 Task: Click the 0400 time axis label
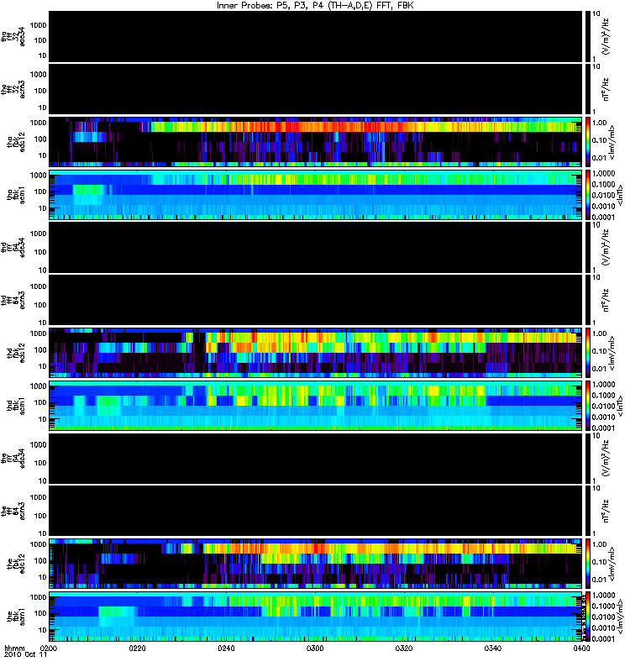tap(581, 648)
